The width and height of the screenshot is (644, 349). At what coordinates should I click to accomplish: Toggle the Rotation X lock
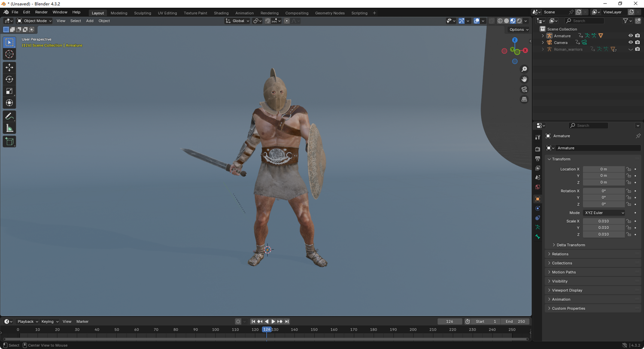[629, 191]
